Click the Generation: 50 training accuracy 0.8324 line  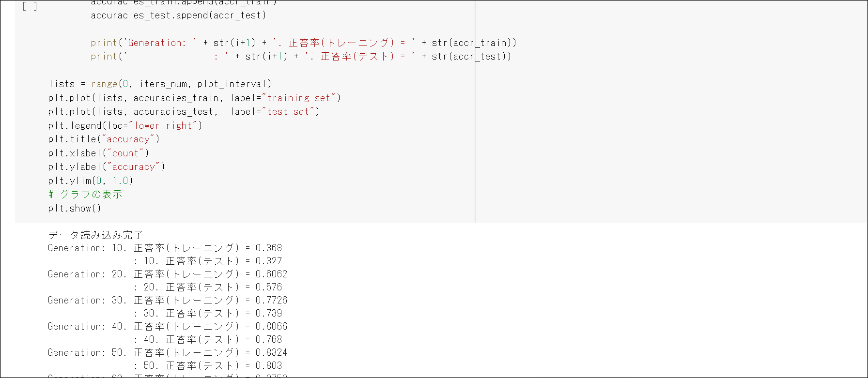pos(168,352)
